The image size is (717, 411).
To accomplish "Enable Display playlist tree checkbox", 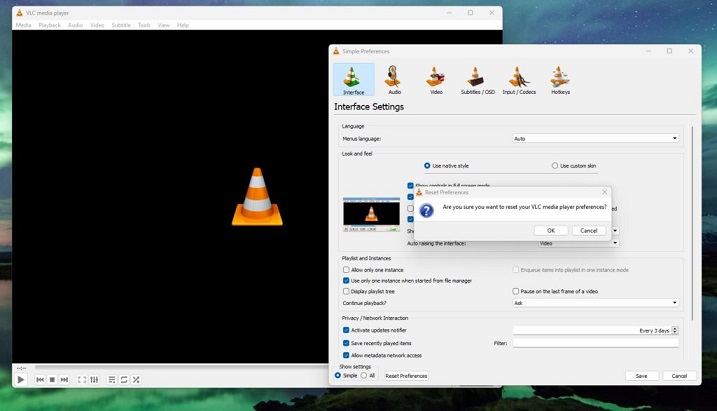I will (x=346, y=291).
